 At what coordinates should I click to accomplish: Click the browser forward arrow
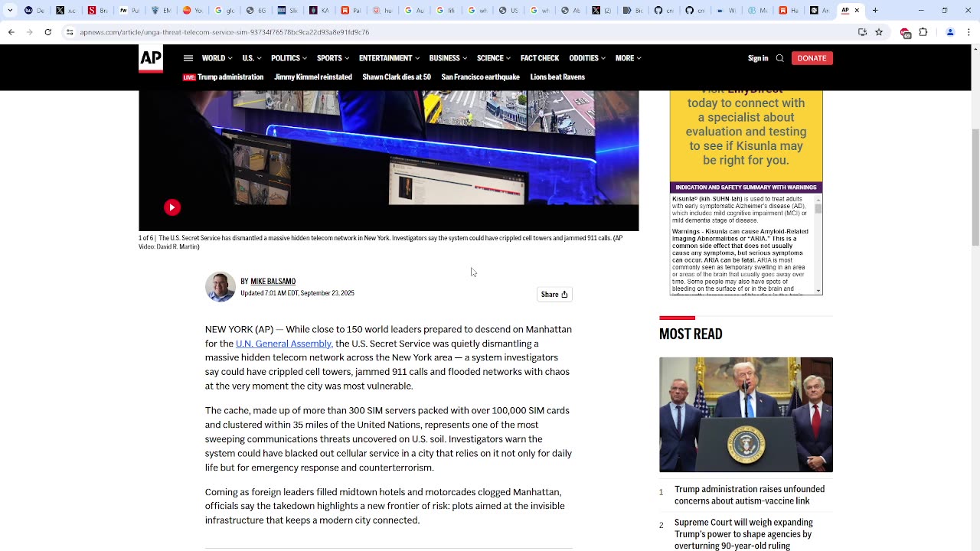click(29, 32)
